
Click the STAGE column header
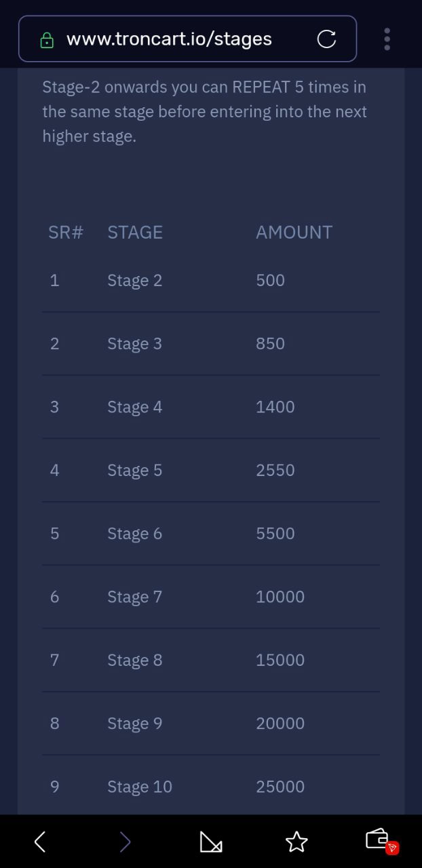(x=135, y=233)
